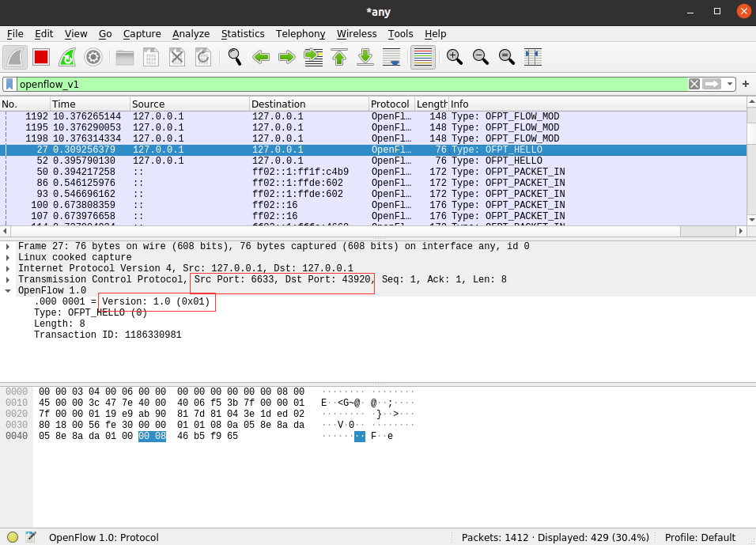This screenshot has height=545, width=756.
Task: Zoom out main window text
Action: tap(481, 58)
